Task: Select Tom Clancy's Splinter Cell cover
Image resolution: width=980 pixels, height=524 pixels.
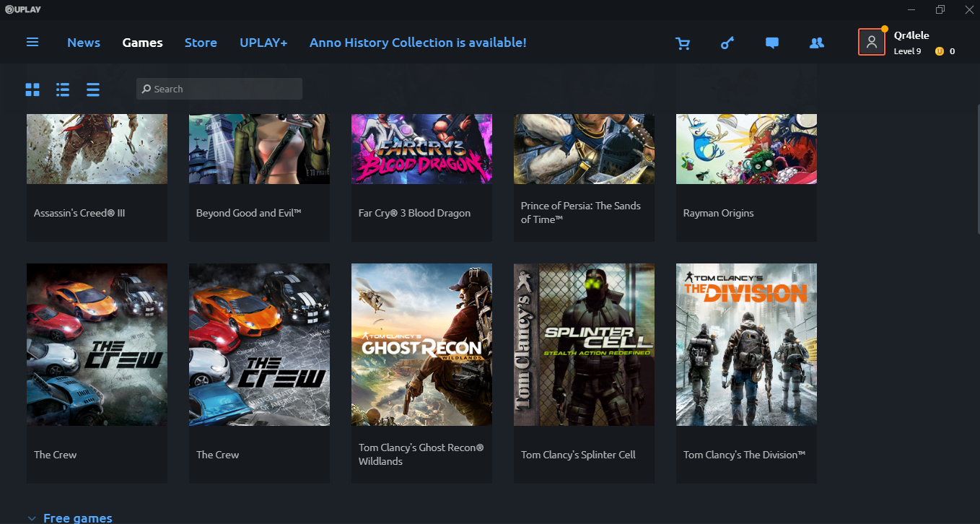Action: tap(584, 344)
